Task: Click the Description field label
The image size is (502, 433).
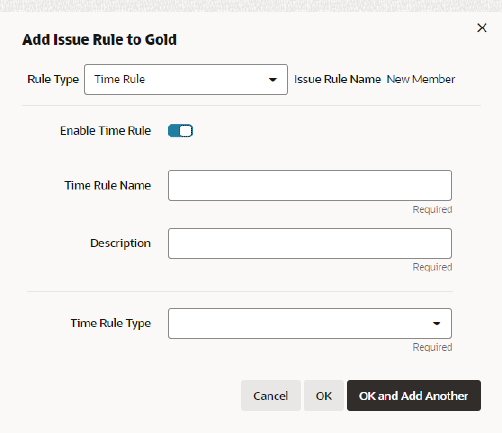Action: [120, 243]
